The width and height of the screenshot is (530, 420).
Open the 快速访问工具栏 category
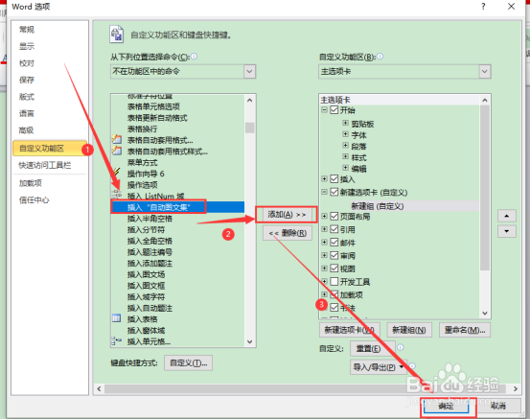(x=45, y=165)
